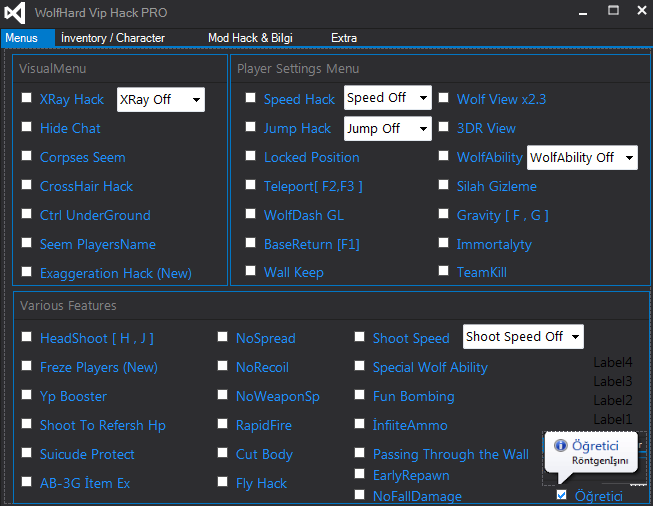Enable AB-3G İtem Ex checkbox

pos(27,482)
